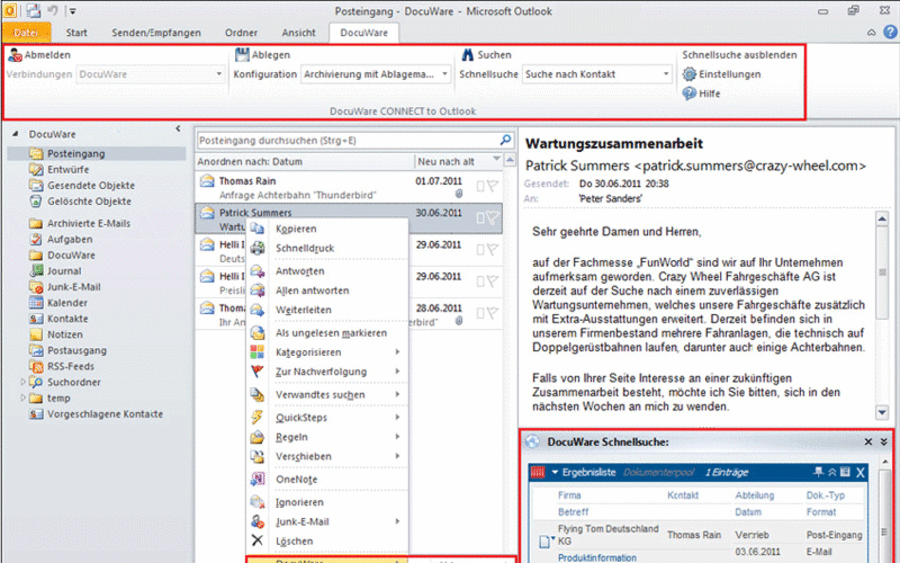Open the Notizen folder
This screenshot has height=563, width=900.
pos(65,335)
